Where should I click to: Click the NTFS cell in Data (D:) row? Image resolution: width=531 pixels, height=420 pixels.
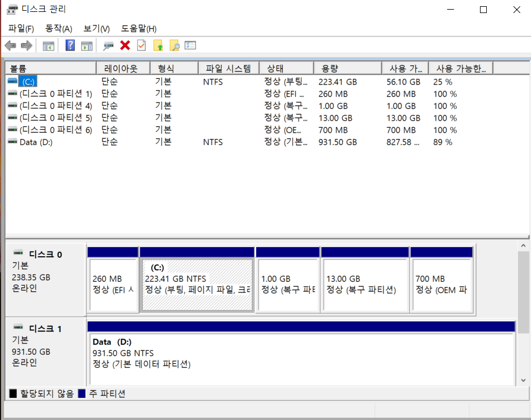(213, 142)
